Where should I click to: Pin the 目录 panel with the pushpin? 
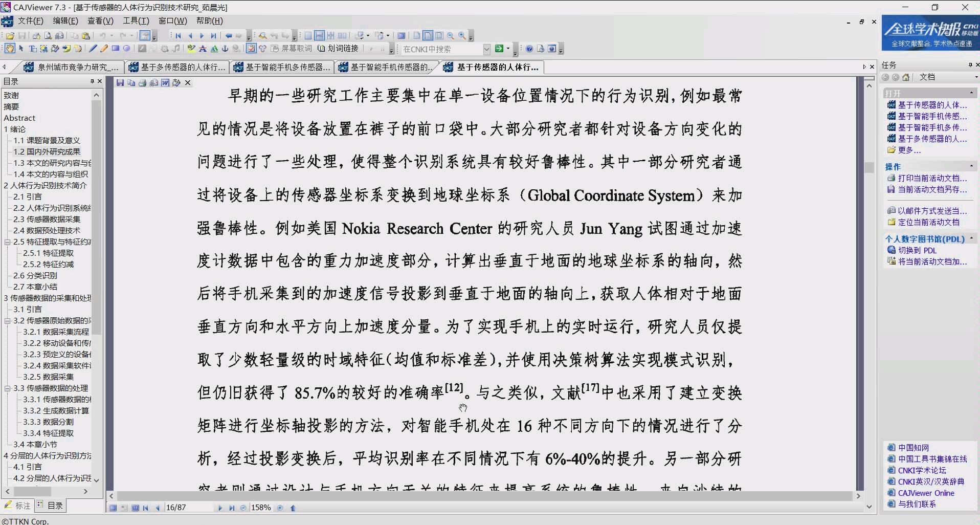pos(92,81)
